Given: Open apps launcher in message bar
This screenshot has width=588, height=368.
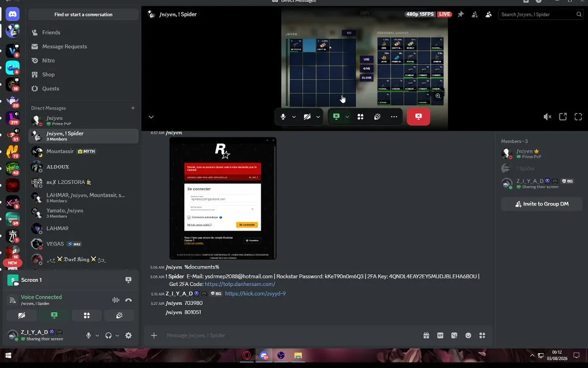Looking at the screenshot, I should pyautogui.click(x=482, y=335).
